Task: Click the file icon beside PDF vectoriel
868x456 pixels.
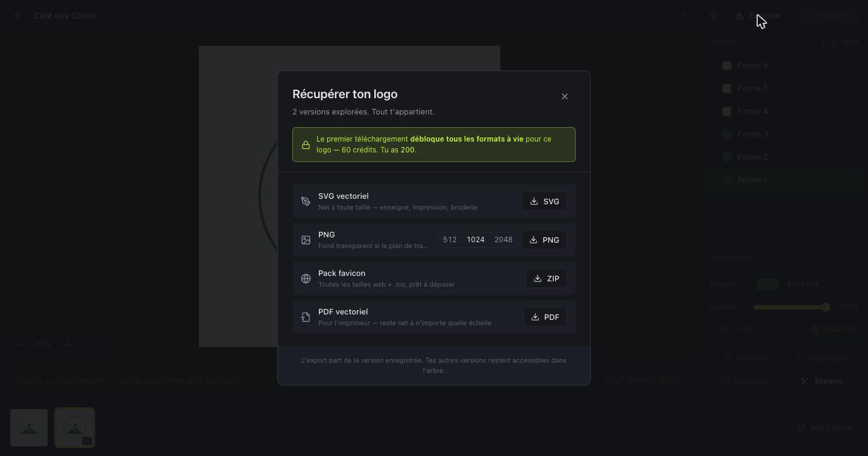Action: (306, 317)
